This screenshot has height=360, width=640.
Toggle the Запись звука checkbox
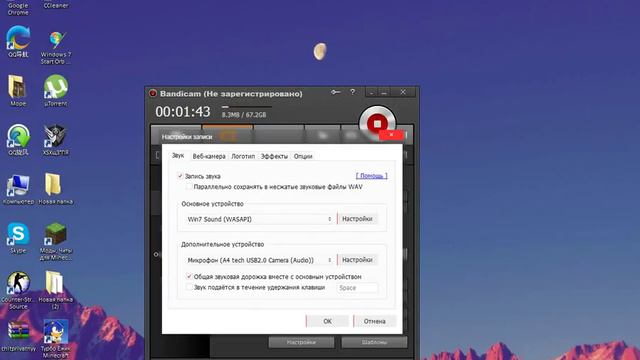tap(180, 176)
